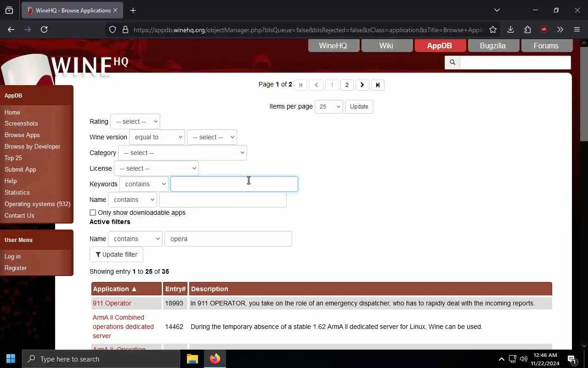The width and height of the screenshot is (588, 368).
Task: Switch to the Wiki tab
Action: click(386, 46)
